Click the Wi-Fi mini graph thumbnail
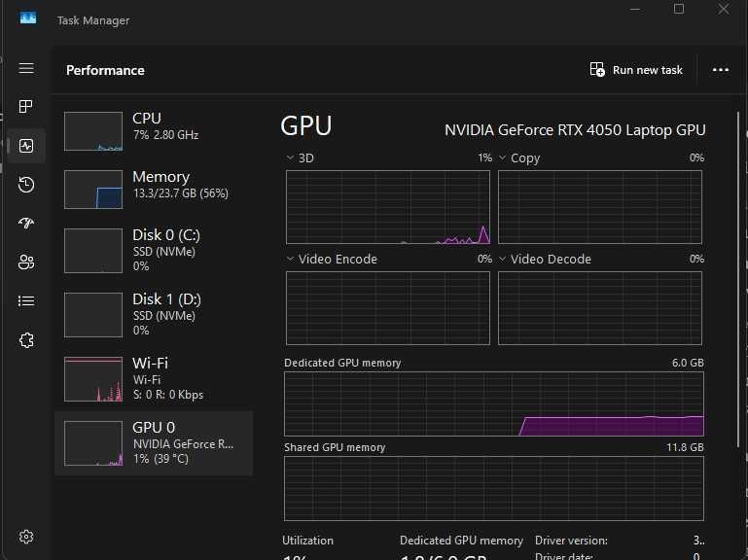 [x=93, y=379]
